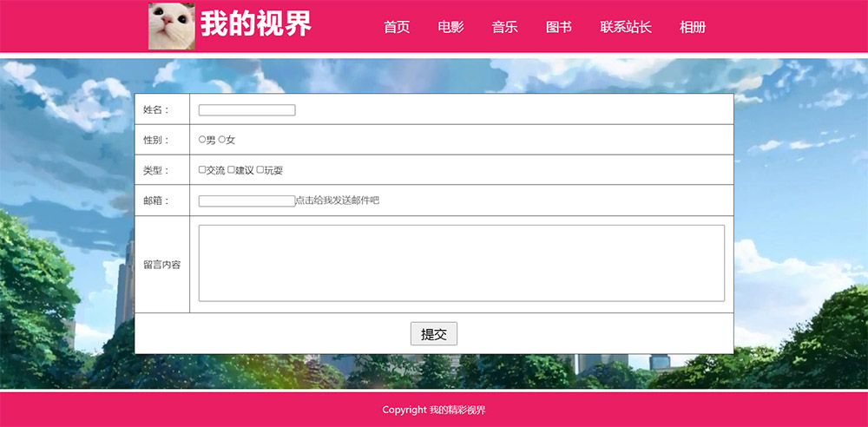Image resolution: width=868 pixels, height=427 pixels.
Task: Click the 性别： label
Action: coord(156,140)
